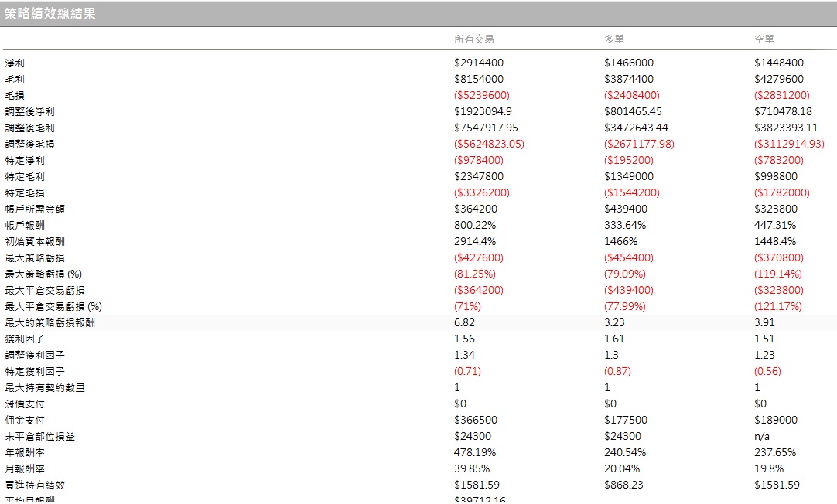Click short monthly return 19.8%

point(769,468)
